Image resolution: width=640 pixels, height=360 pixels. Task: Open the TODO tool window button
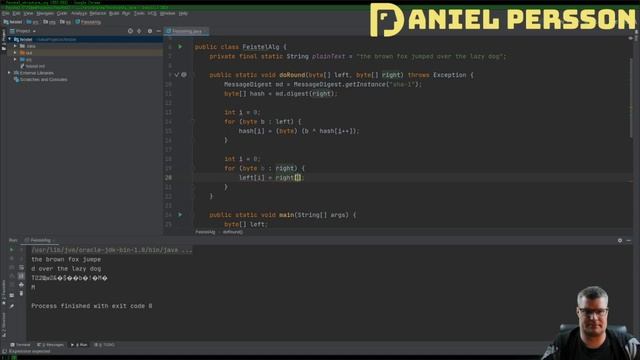105,345
